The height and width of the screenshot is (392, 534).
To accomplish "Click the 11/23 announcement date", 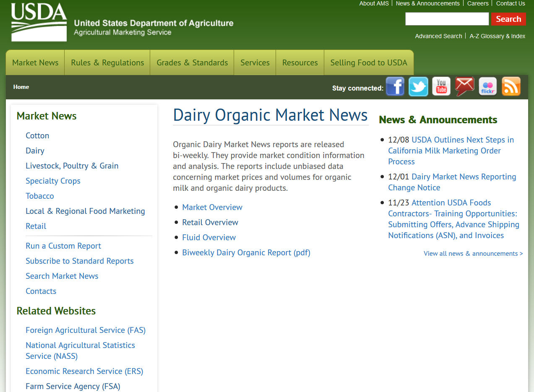I will [x=399, y=202].
